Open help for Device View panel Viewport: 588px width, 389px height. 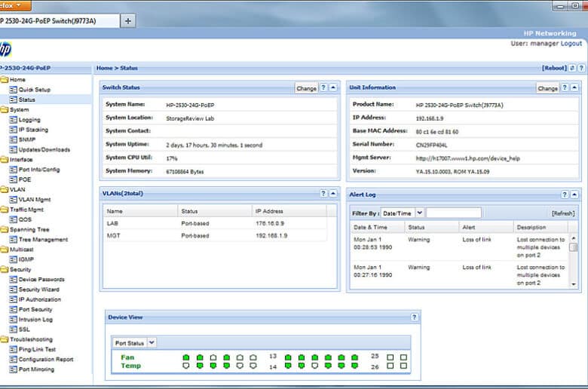pyautogui.click(x=415, y=317)
